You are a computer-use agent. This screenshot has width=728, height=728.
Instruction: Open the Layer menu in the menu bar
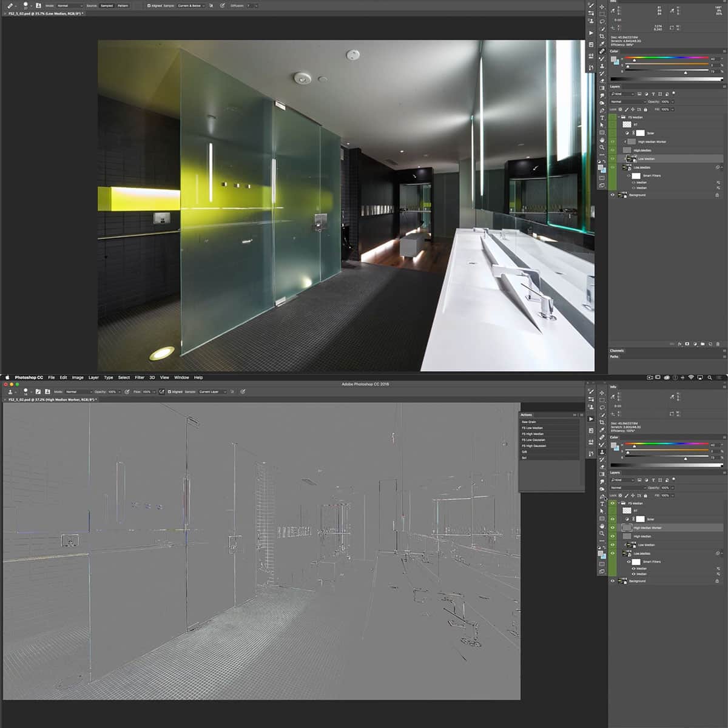pyautogui.click(x=93, y=377)
